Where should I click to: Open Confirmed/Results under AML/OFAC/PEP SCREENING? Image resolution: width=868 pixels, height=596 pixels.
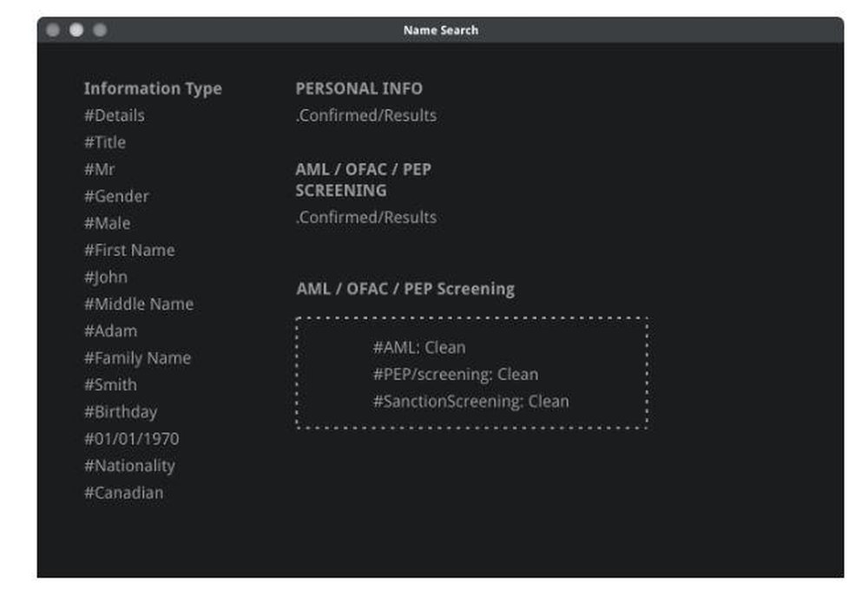click(365, 217)
